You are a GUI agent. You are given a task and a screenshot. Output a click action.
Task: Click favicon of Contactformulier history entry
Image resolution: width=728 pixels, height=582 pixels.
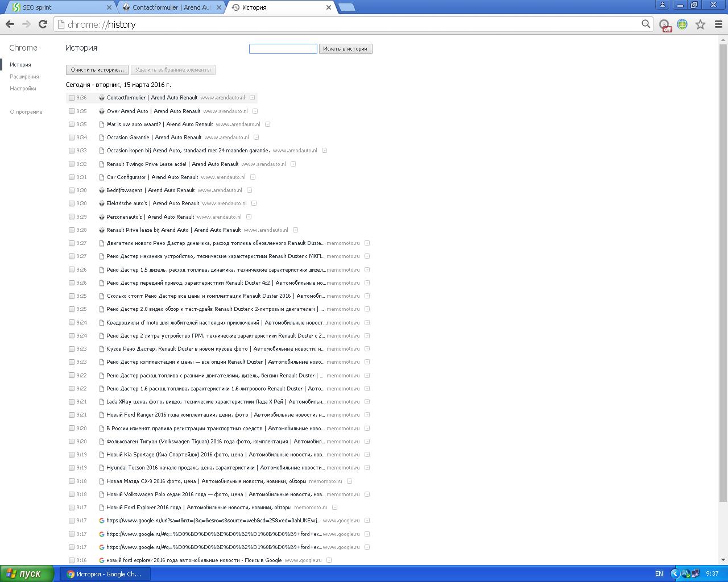(x=102, y=98)
